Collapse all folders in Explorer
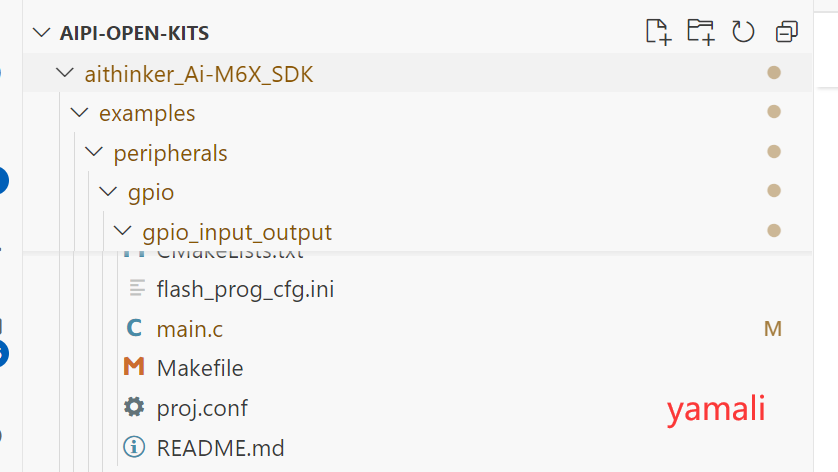Viewport: 838px width, 472px height. click(787, 32)
